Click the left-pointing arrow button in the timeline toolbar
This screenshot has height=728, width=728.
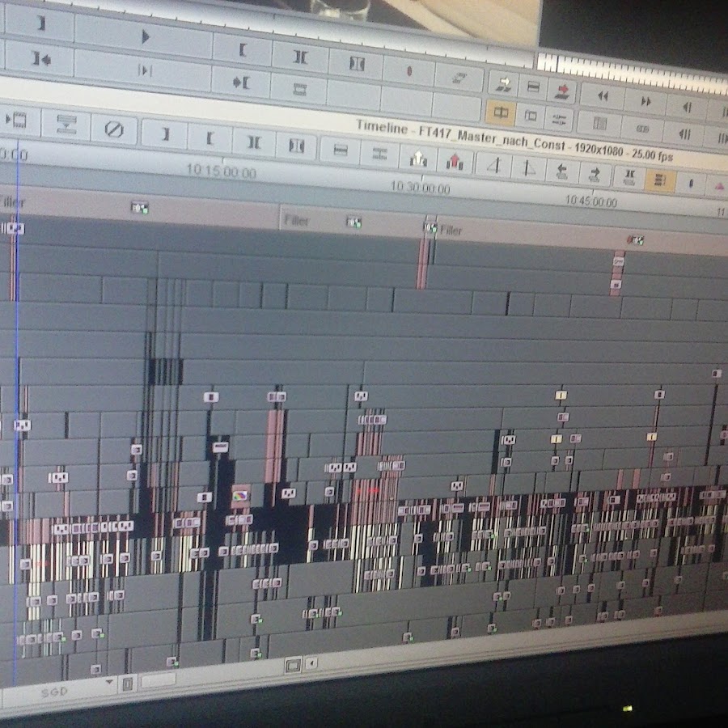[561, 171]
